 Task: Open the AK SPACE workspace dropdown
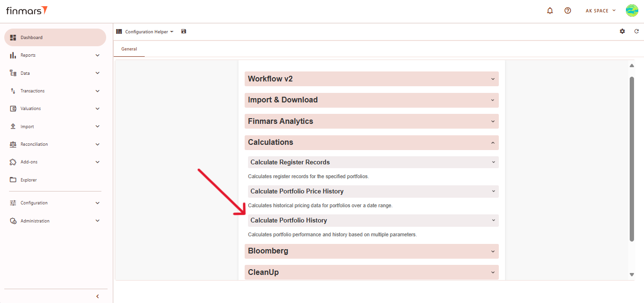click(x=600, y=10)
